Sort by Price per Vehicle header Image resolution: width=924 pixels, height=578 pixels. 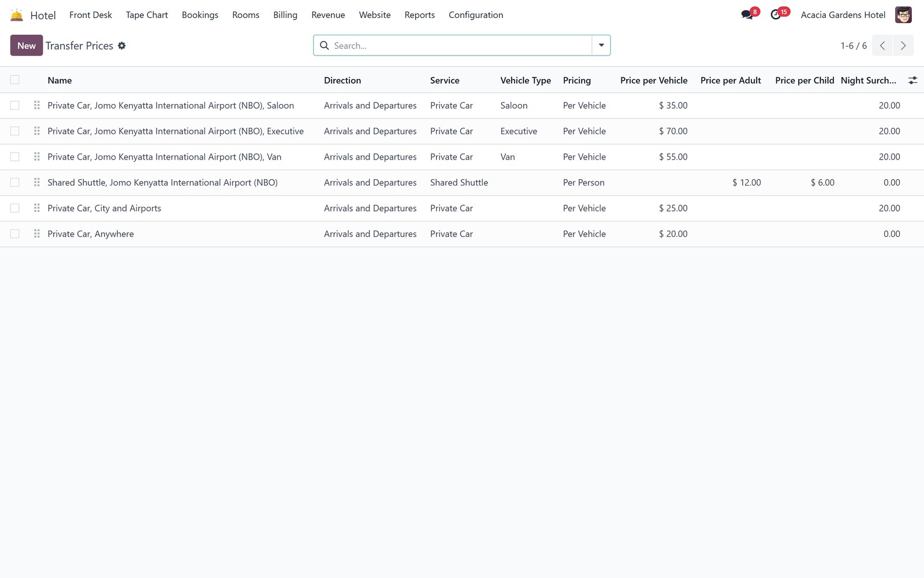coord(654,80)
